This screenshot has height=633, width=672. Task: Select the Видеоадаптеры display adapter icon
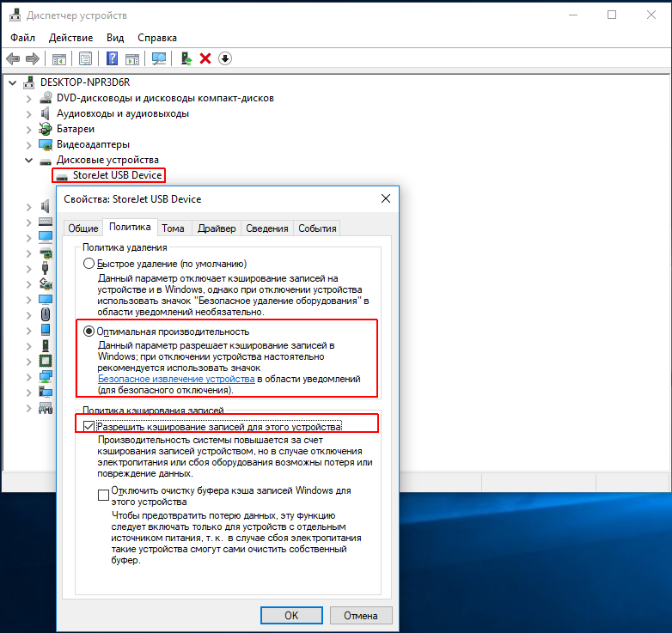46,145
